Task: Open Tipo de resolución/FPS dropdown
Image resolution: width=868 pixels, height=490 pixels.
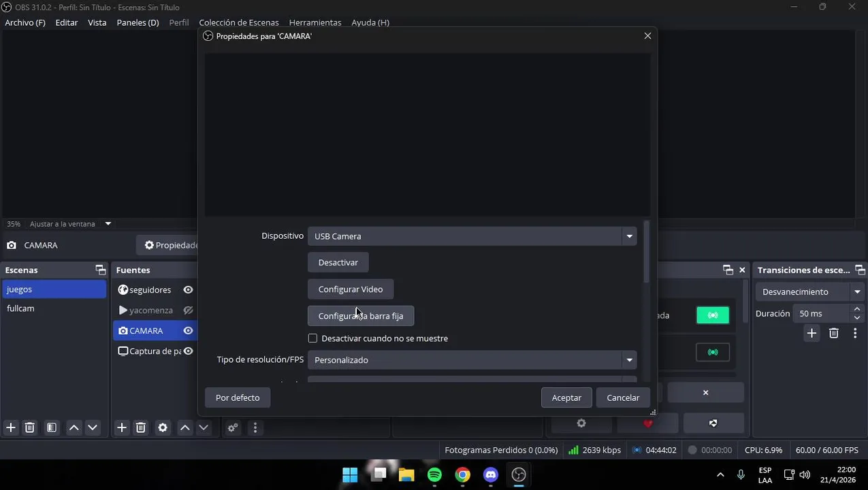Action: [x=472, y=359]
